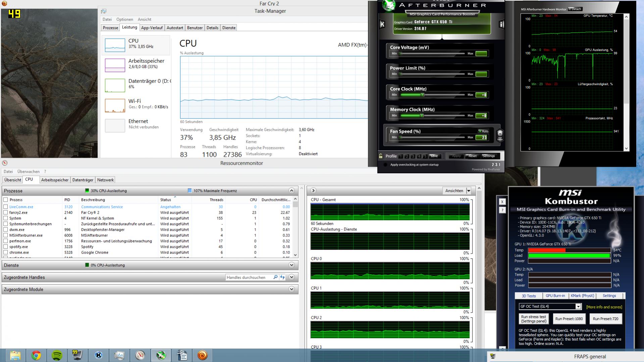This screenshot has height=362, width=644.
Task: Click the Core Clock slider handle
Action: pos(423,95)
